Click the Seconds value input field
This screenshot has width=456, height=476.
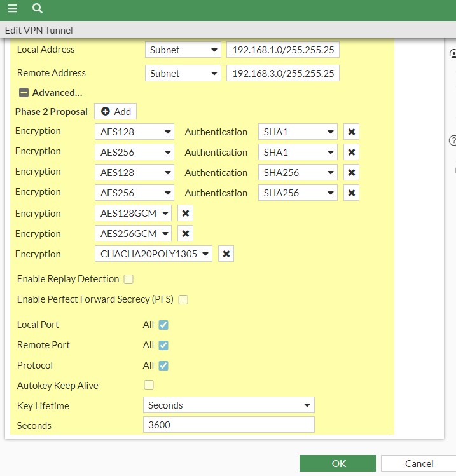tap(229, 425)
